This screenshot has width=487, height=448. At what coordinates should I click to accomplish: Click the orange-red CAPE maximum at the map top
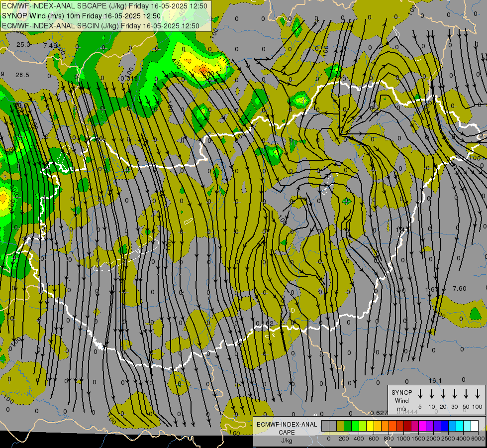[x=203, y=69]
